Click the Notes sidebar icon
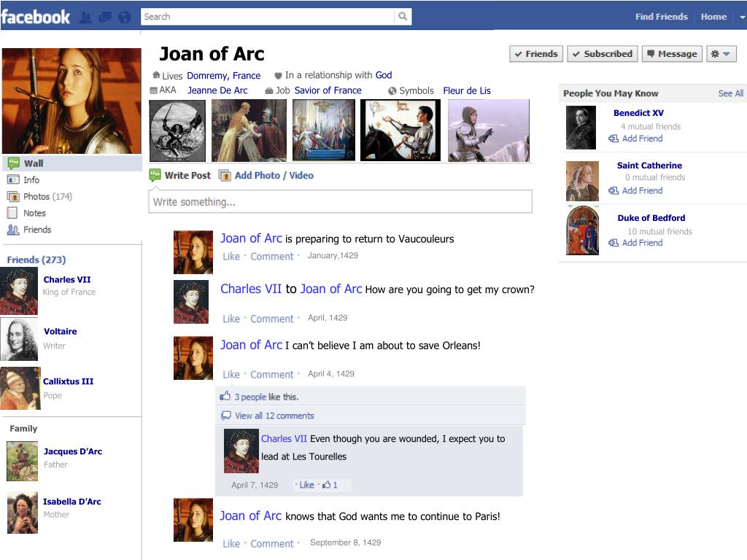Screen dimensions: 747x560 tap(12, 213)
